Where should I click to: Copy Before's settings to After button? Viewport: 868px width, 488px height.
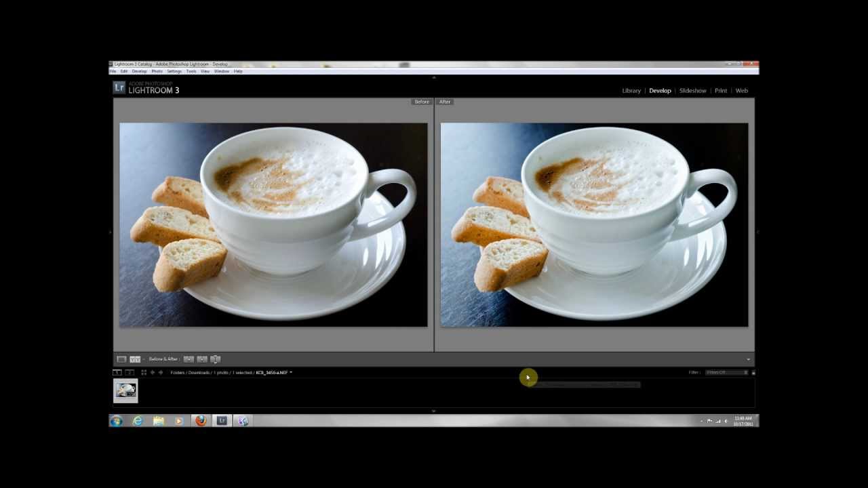click(189, 359)
